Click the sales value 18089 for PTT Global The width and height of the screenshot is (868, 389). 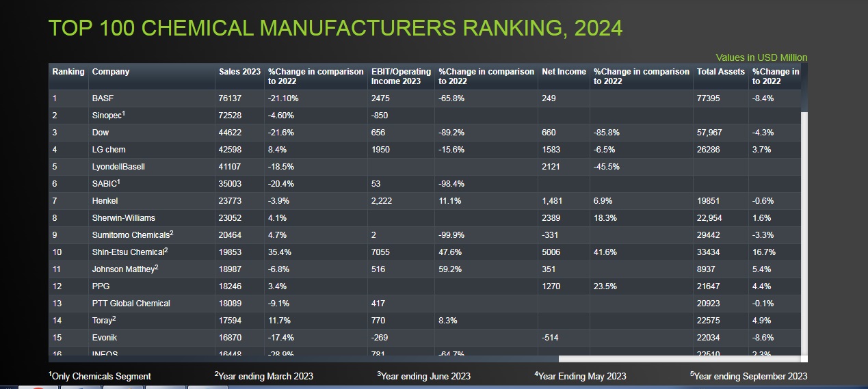[x=231, y=304]
